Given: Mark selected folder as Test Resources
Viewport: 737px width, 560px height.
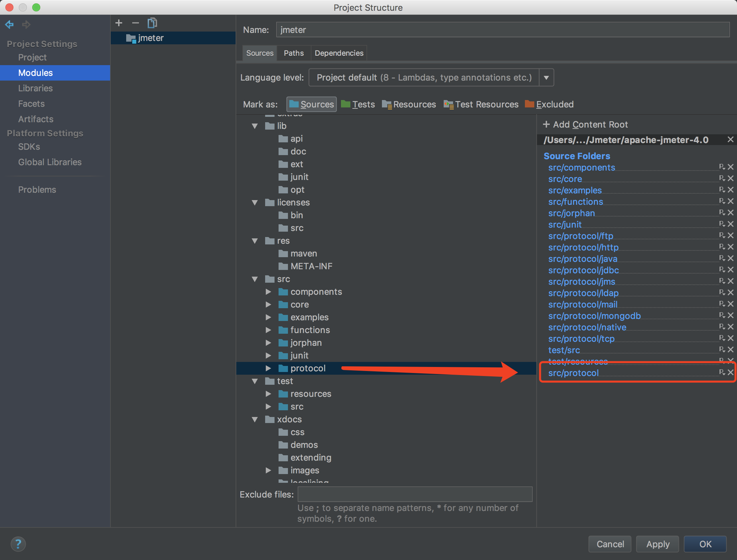Looking at the screenshot, I should click(481, 104).
